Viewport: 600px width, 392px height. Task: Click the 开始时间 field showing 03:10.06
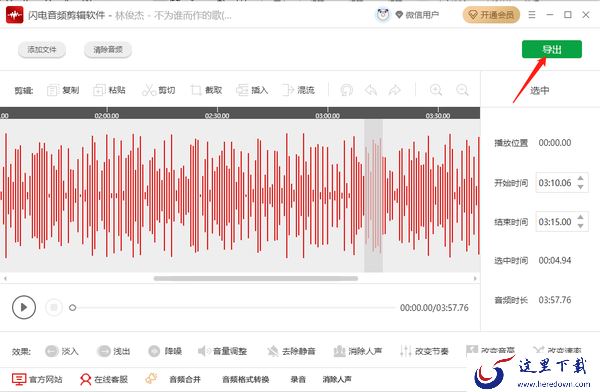click(561, 183)
